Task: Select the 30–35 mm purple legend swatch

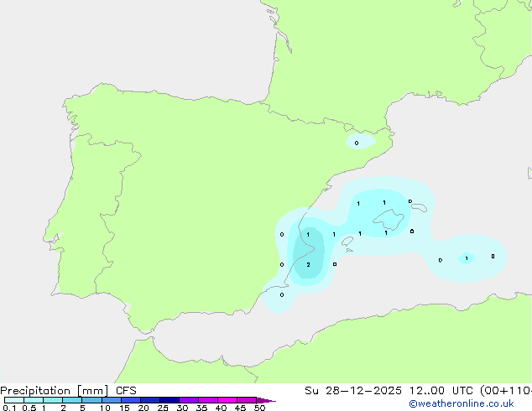Action: pyautogui.click(x=189, y=400)
